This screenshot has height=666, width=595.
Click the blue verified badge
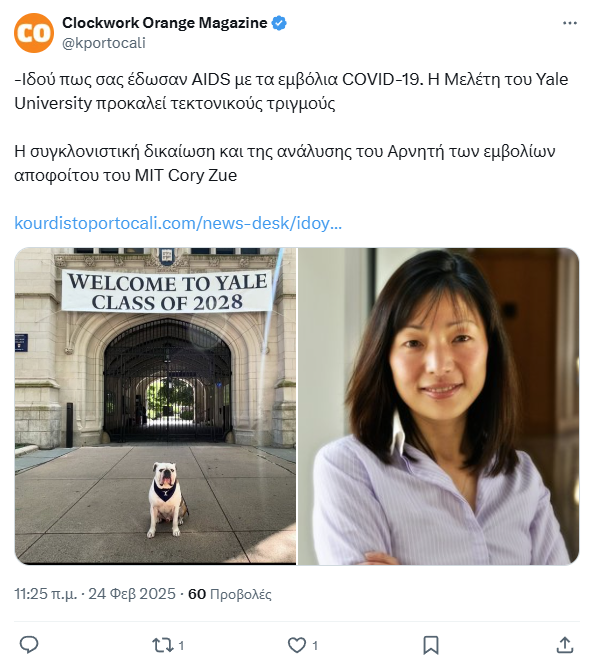coord(279,23)
